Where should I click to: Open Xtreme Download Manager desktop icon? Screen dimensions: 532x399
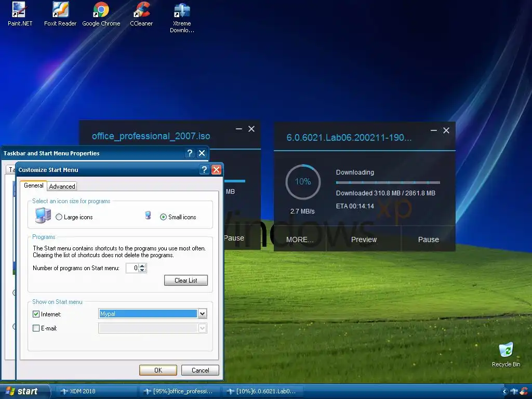(x=182, y=18)
